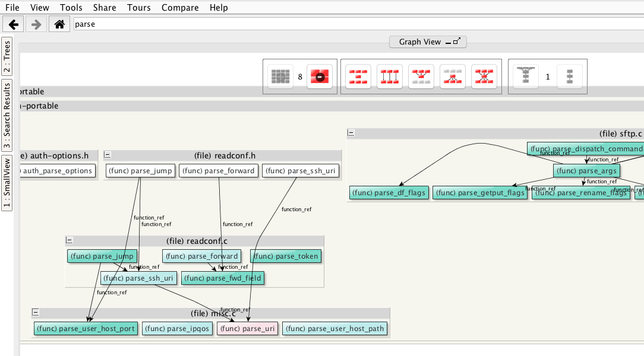Open the Tours menu
The height and width of the screenshot is (356, 644).
138,8
